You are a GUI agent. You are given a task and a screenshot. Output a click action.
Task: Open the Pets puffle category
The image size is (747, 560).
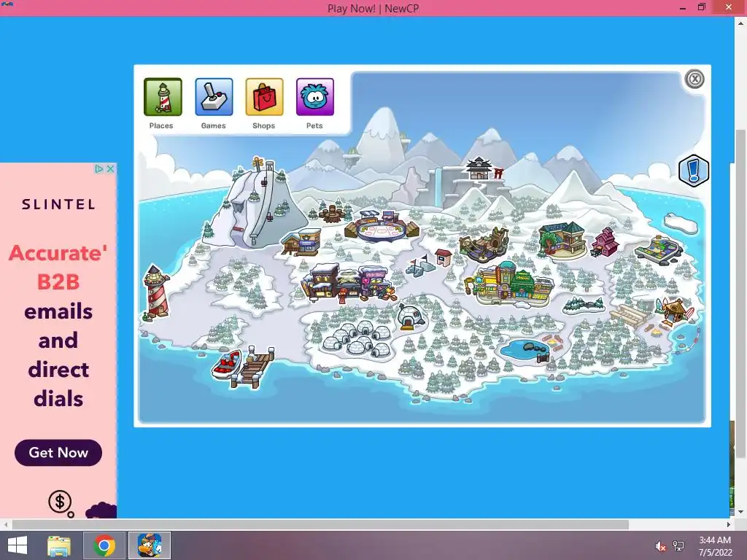click(x=315, y=97)
